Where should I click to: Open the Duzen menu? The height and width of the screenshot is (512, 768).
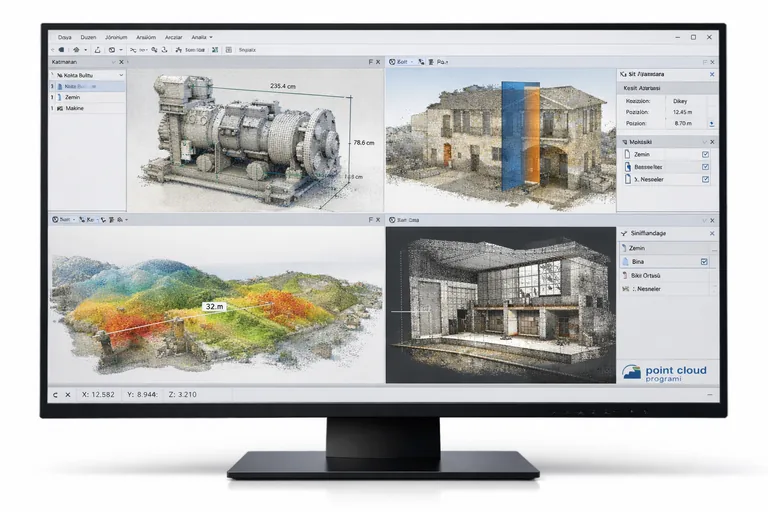tap(88, 37)
